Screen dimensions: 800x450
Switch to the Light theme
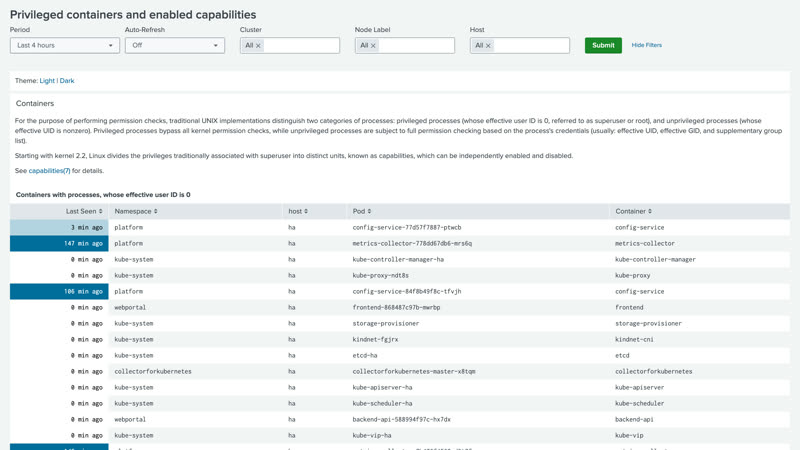47,81
